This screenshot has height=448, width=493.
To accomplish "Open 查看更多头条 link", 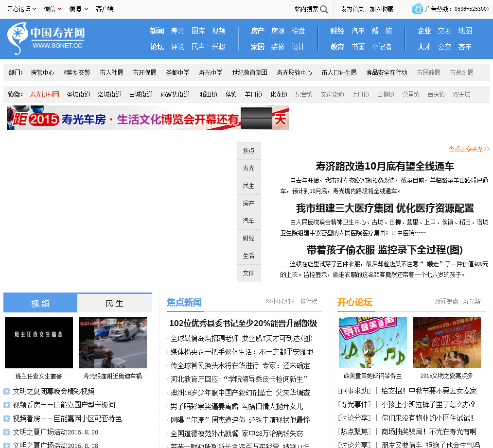I will pos(469,149).
